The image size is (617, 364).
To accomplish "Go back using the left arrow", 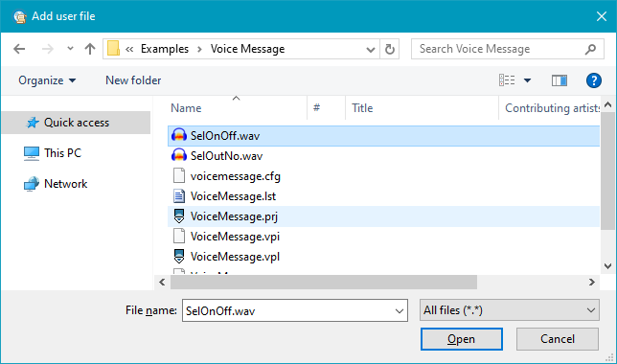I will (x=19, y=49).
